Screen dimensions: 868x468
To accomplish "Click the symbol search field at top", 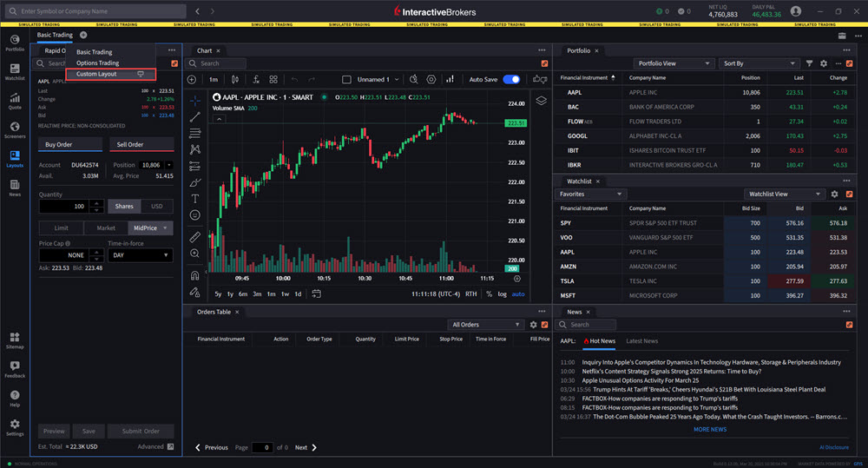I will tap(96, 11).
